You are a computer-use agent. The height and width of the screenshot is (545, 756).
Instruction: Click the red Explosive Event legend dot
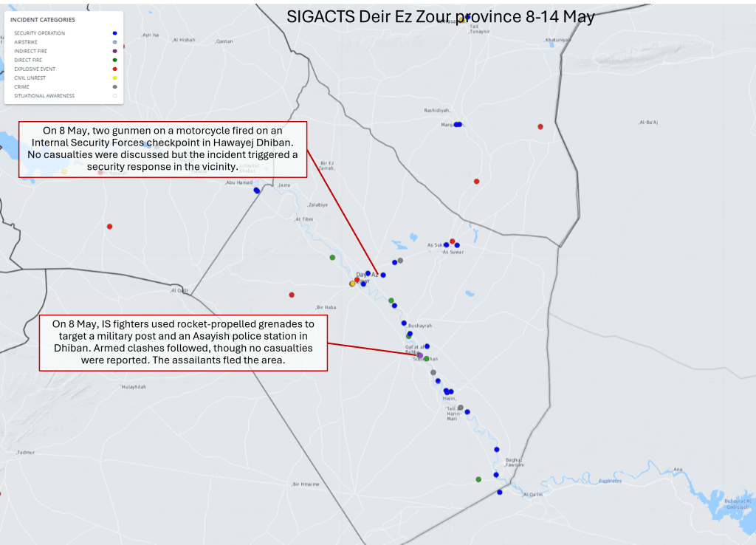(114, 69)
